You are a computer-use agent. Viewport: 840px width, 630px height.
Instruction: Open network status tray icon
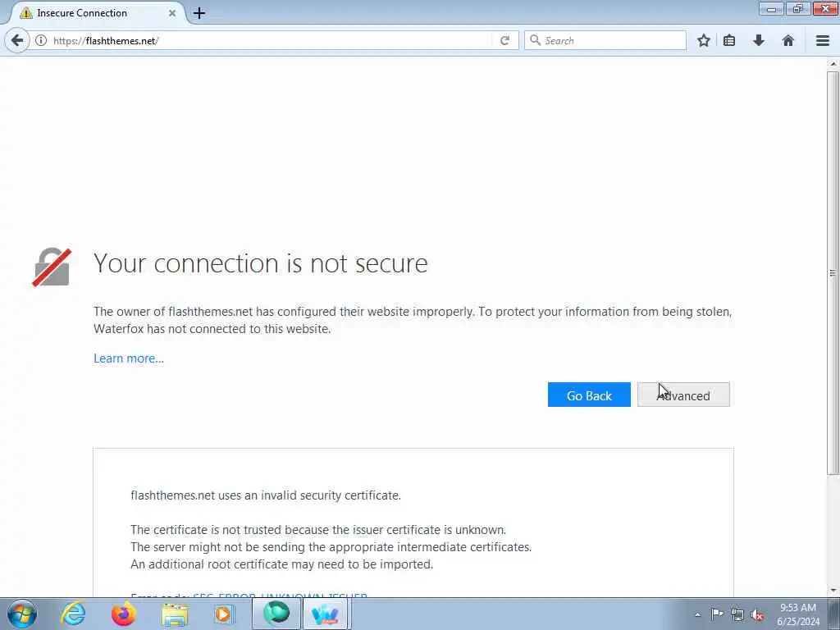[x=737, y=614]
